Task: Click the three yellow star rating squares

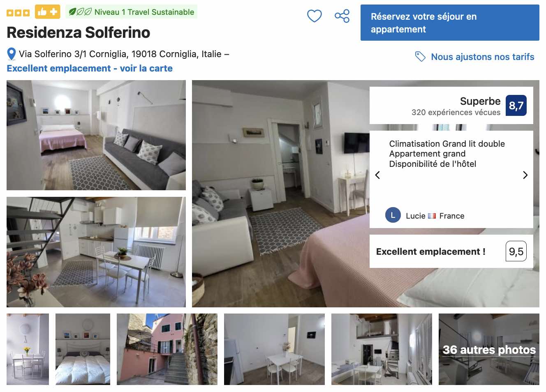Action: coord(18,13)
